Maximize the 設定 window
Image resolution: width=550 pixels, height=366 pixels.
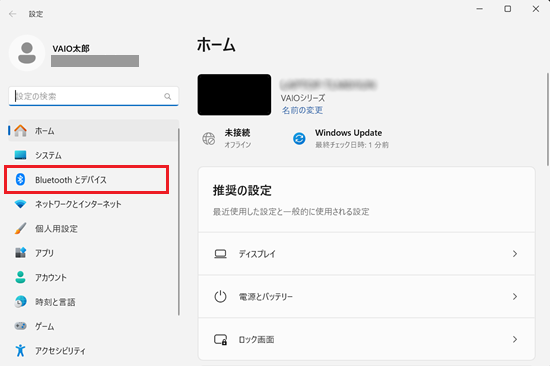point(508,9)
